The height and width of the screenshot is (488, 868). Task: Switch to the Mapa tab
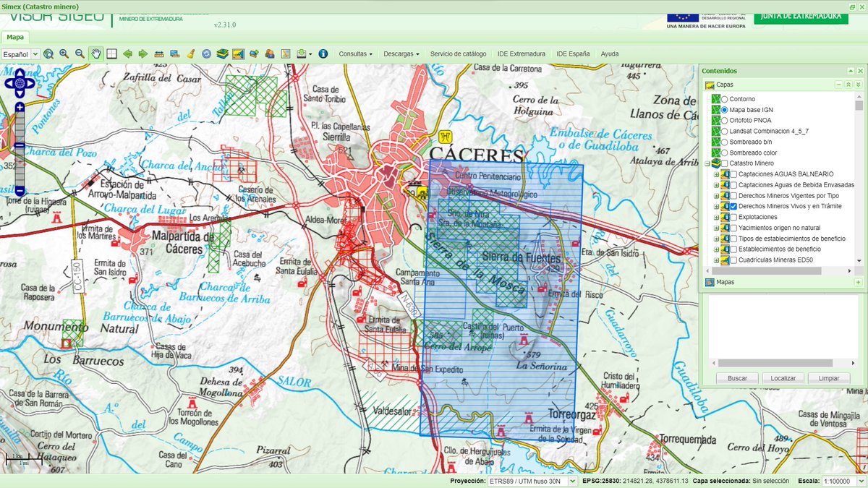click(x=15, y=37)
